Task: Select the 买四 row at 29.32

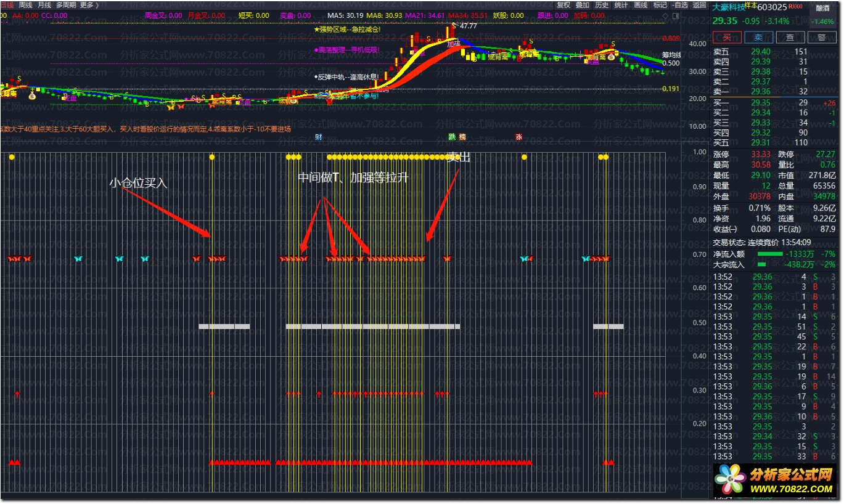Action: (x=774, y=132)
